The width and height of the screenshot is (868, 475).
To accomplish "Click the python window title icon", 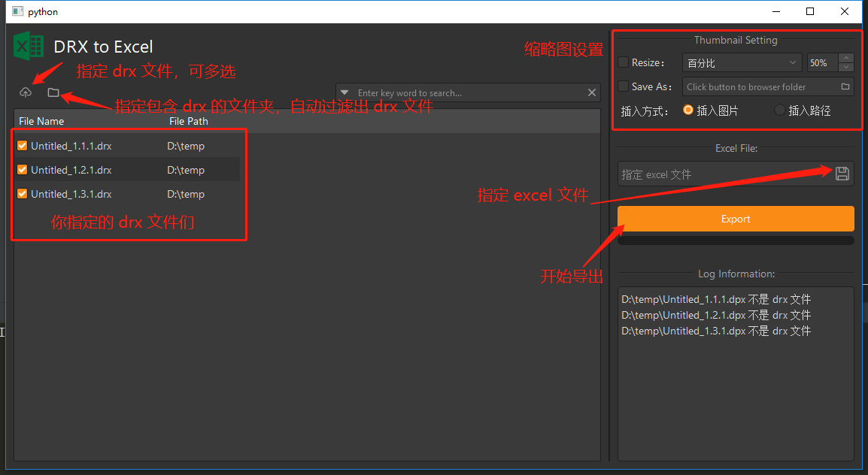I will tap(17, 11).
